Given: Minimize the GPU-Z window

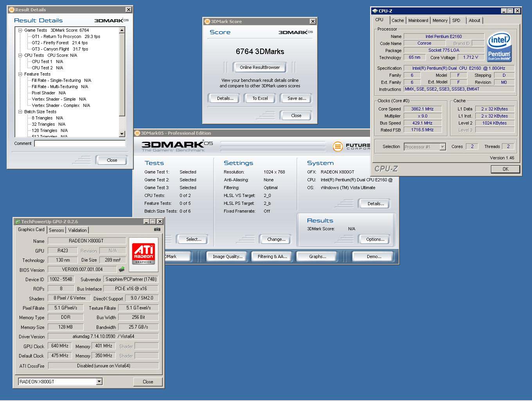Looking at the screenshot, I should click(x=146, y=222).
